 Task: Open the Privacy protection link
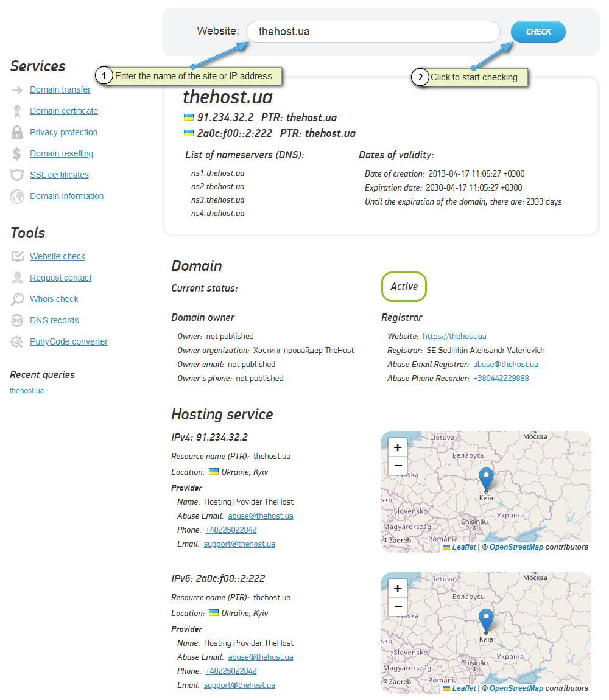click(x=63, y=133)
